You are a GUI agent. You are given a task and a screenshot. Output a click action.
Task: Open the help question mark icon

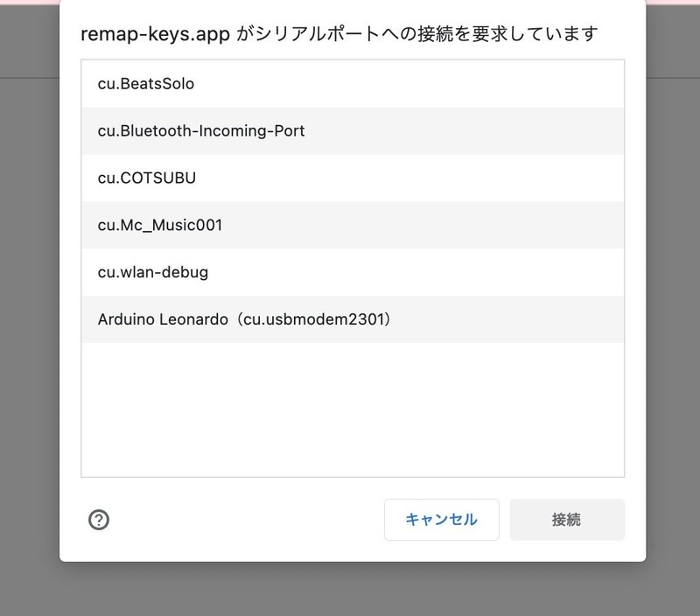tap(99, 520)
